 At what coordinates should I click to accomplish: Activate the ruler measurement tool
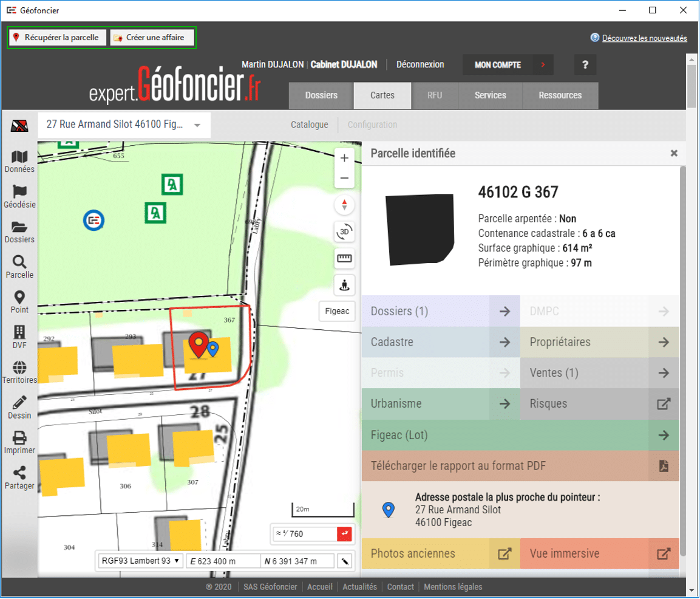tap(345, 258)
